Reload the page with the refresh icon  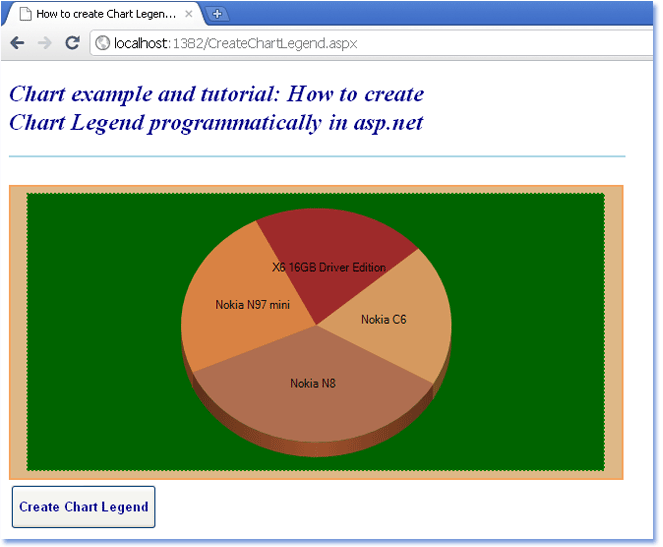72,43
